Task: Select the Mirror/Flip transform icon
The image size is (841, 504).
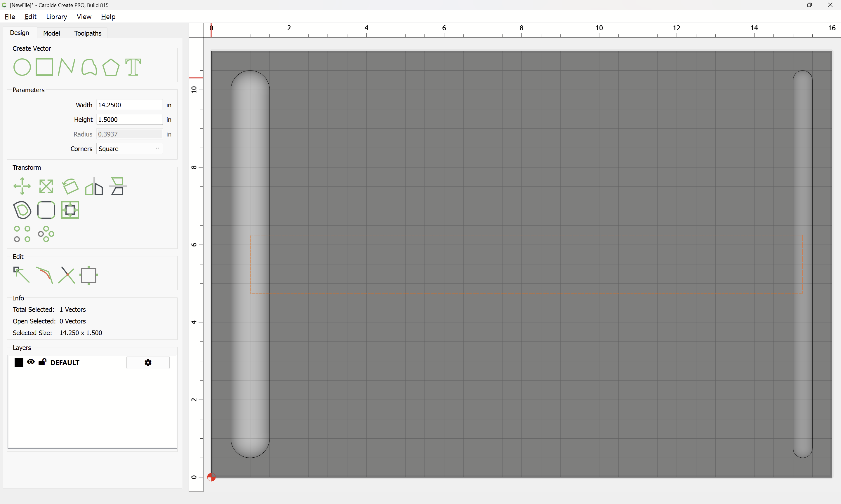Action: 94,186
